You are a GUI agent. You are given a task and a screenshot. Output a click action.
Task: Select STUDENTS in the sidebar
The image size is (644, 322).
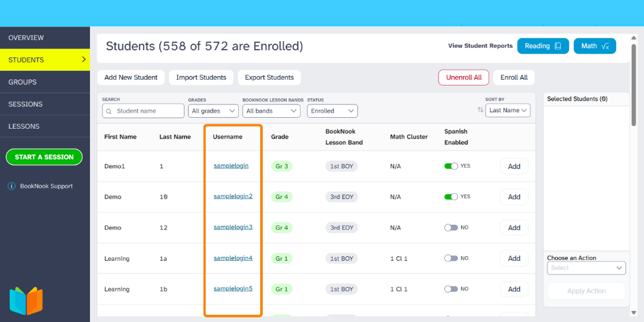tap(45, 60)
